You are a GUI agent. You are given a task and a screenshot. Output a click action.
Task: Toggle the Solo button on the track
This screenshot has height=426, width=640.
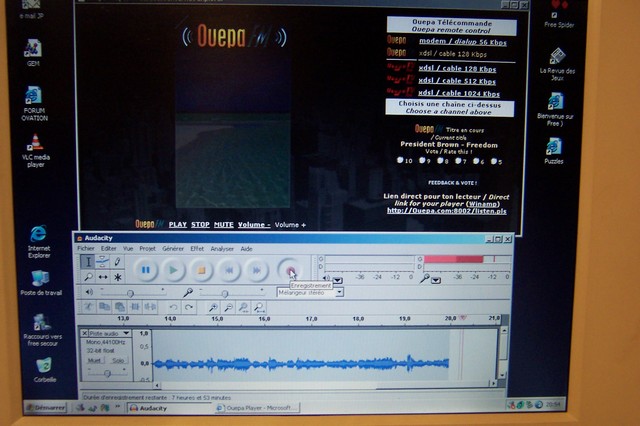coord(118,360)
